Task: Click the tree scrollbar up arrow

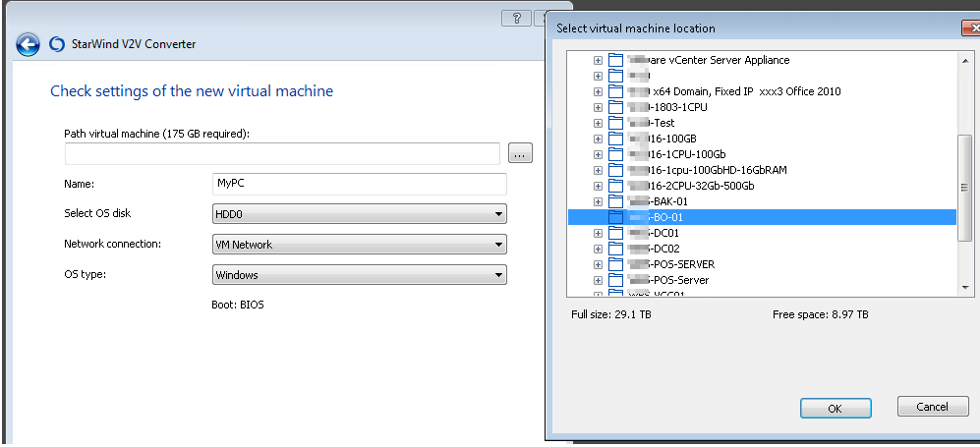Action: click(965, 61)
